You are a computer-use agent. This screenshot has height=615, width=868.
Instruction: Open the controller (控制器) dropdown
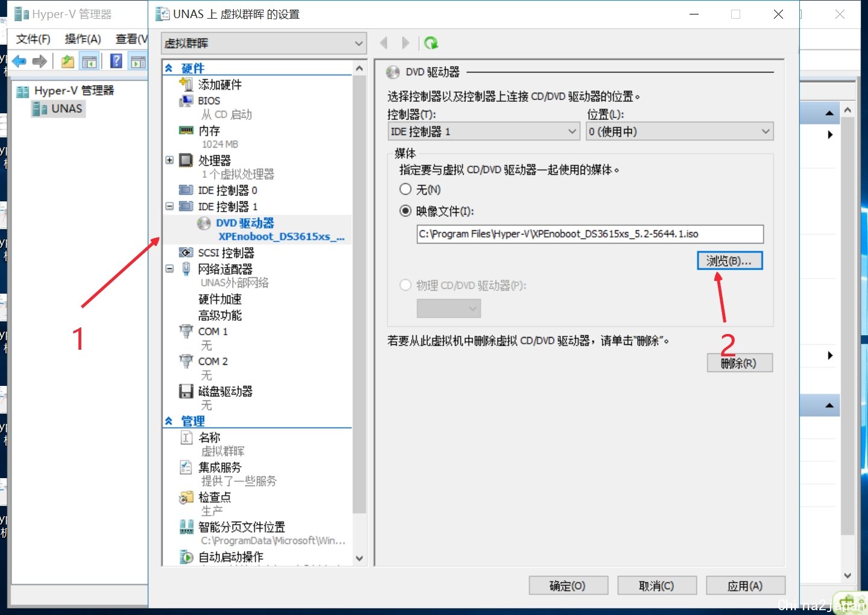pos(483,131)
